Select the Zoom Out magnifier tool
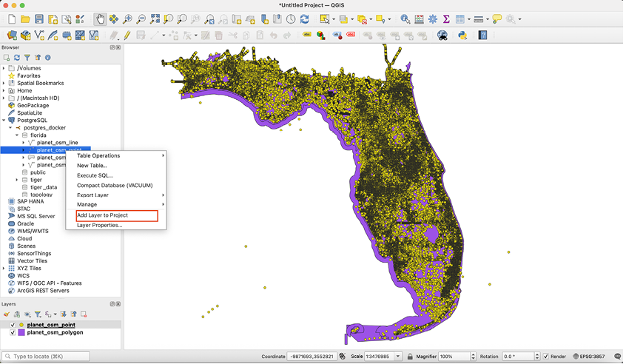The width and height of the screenshot is (643, 364). click(x=141, y=18)
